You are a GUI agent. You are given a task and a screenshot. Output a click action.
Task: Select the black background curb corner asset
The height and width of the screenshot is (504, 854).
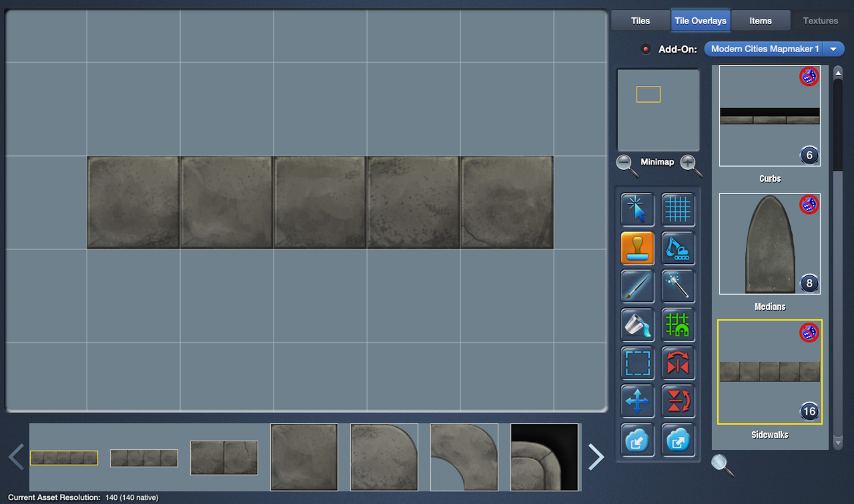[x=544, y=457]
